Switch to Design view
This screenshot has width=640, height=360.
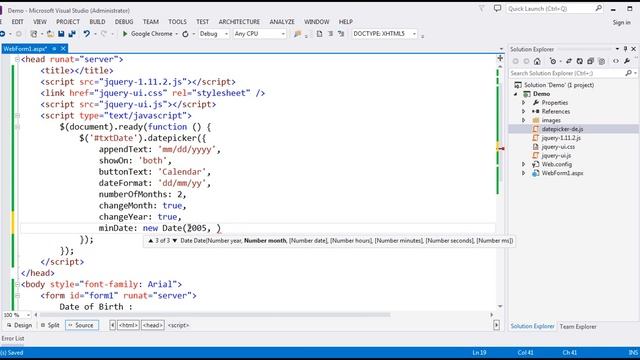tap(19, 325)
